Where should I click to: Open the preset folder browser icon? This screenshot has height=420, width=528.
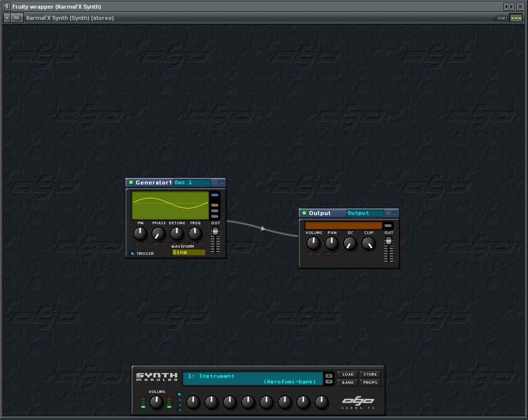[17, 18]
